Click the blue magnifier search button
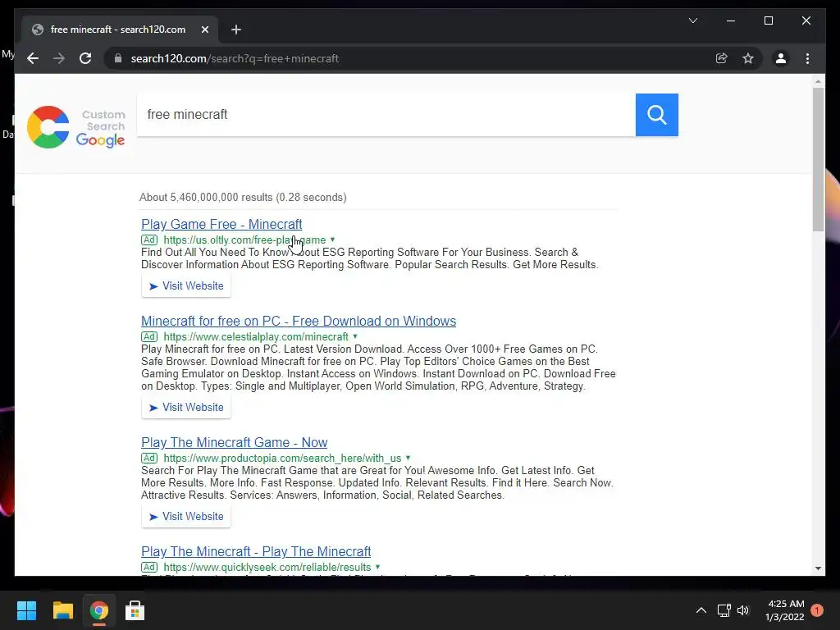 coord(657,115)
